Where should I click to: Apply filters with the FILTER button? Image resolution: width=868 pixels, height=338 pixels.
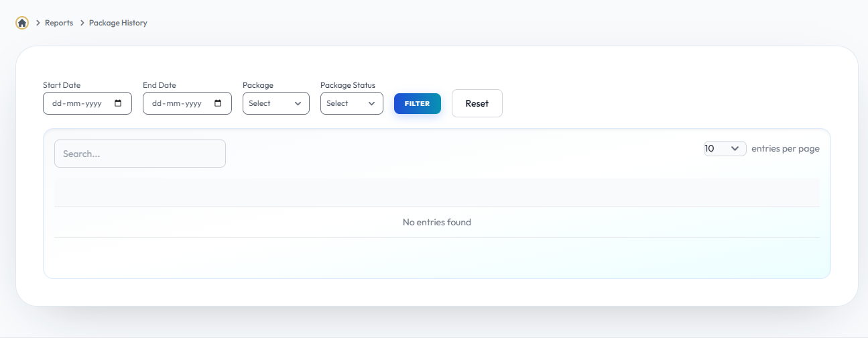point(418,103)
